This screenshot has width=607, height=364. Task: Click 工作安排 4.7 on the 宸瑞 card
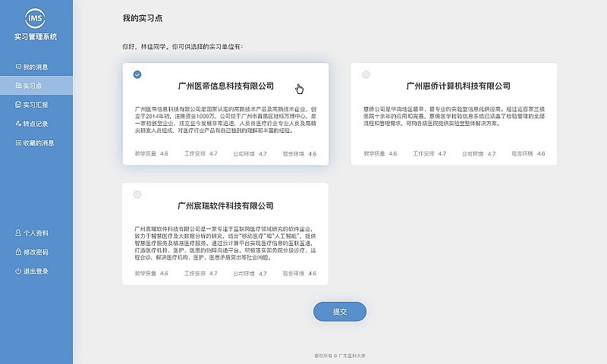[x=201, y=274]
